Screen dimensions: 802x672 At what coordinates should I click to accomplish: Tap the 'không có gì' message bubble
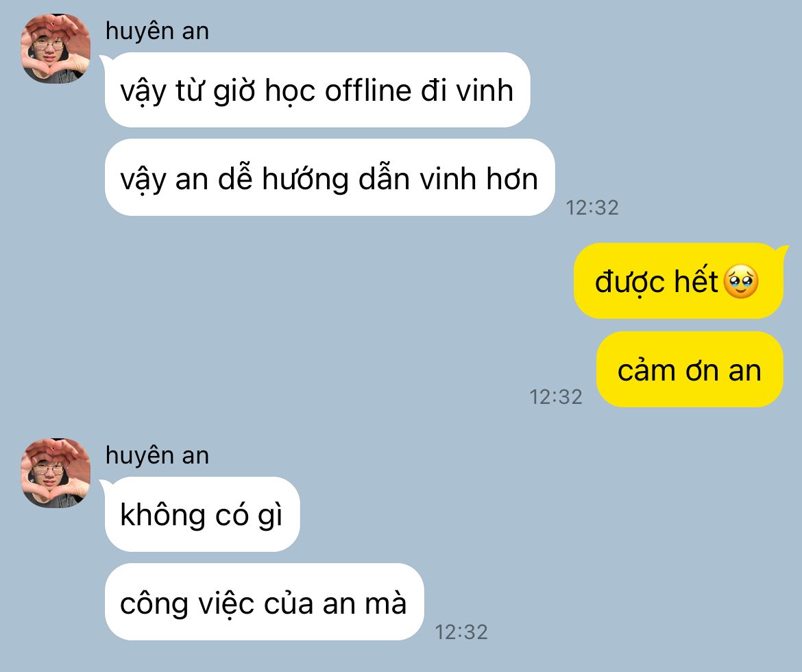coord(202,514)
